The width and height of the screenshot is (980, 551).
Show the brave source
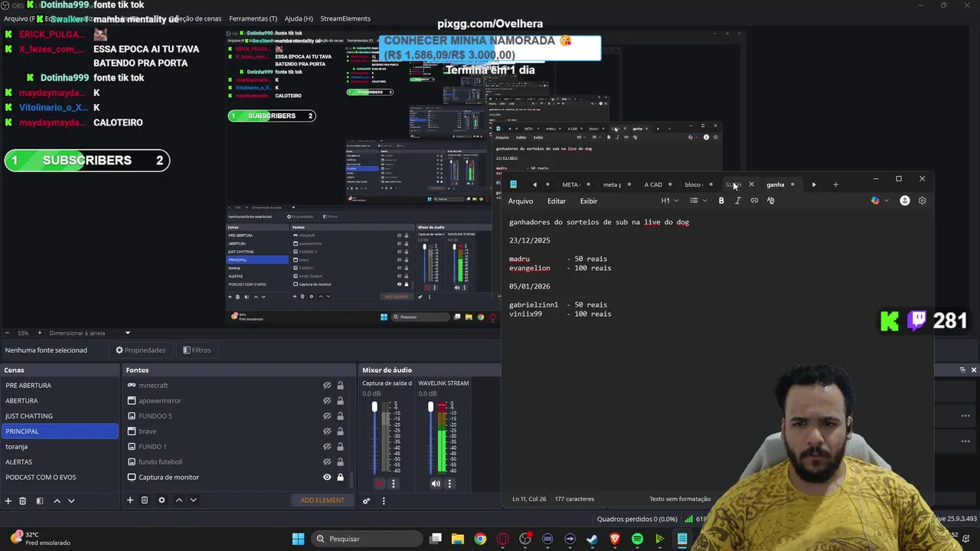point(327,432)
